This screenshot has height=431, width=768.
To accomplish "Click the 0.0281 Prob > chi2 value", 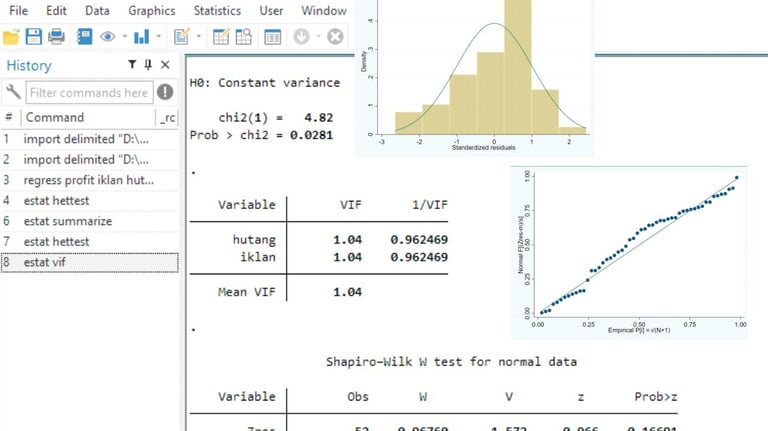I will 311,135.
